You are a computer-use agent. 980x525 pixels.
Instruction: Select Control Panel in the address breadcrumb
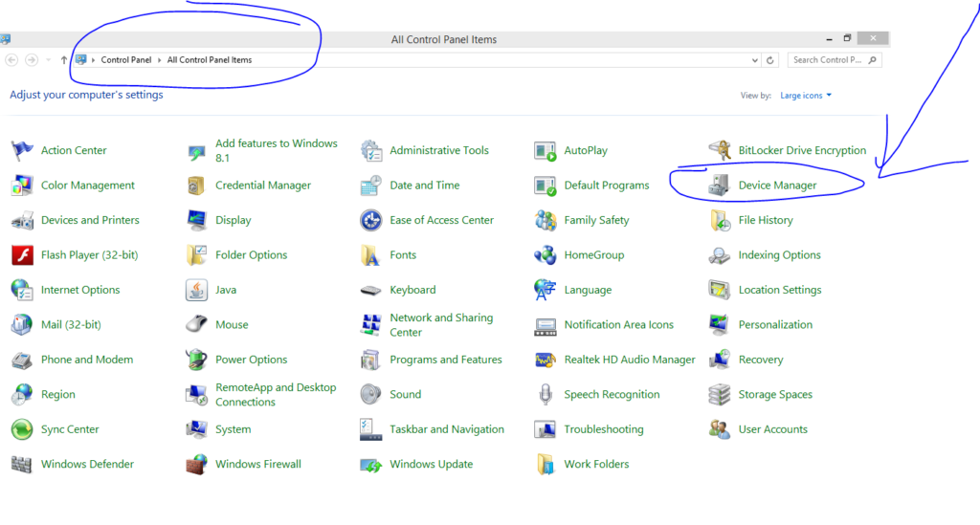click(x=126, y=60)
